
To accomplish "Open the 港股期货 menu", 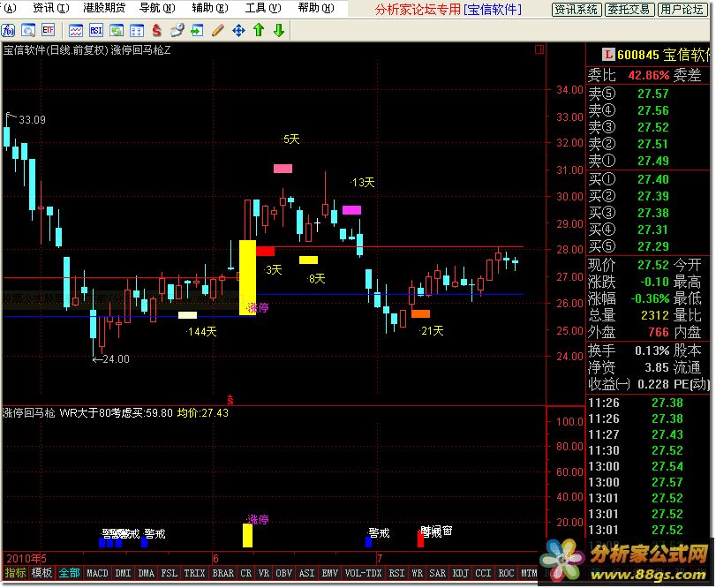I will [104, 8].
